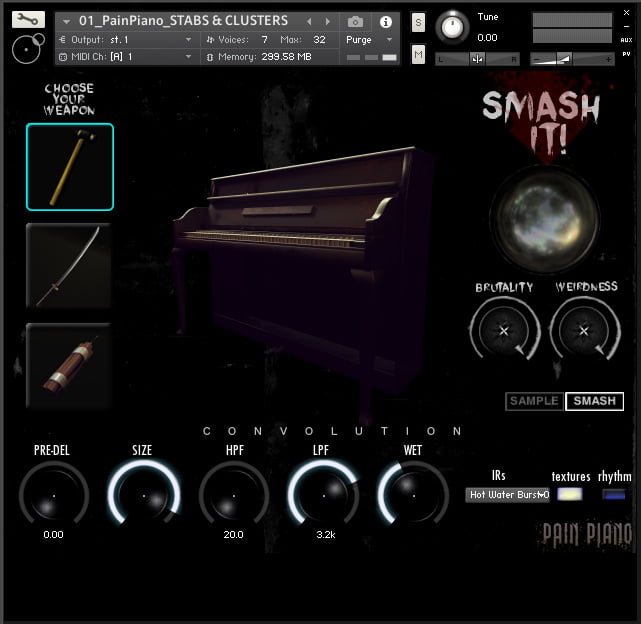The height and width of the screenshot is (624, 641).
Task: Click the pan slider center marker
Action: point(477,59)
